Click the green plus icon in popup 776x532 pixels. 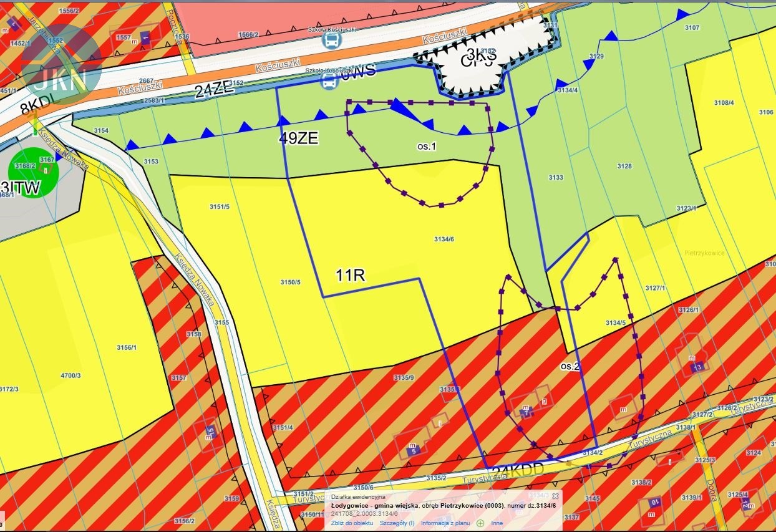pos(480,523)
